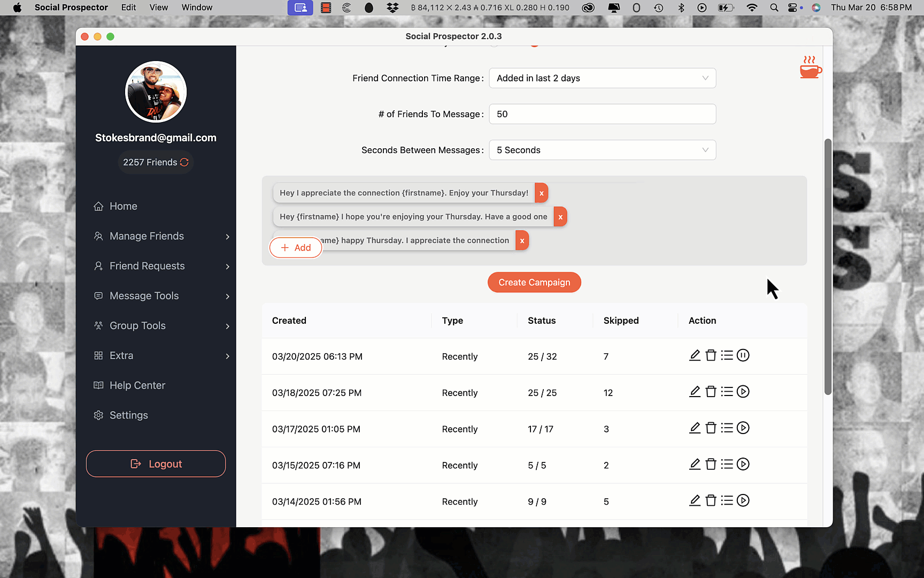
Task: Open the Window menu in menu bar
Action: (x=197, y=7)
